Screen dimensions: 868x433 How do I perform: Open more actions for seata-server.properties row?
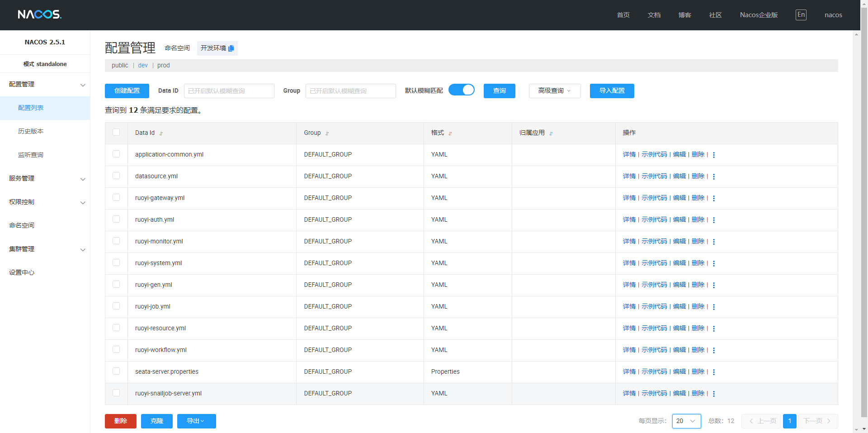coord(714,372)
